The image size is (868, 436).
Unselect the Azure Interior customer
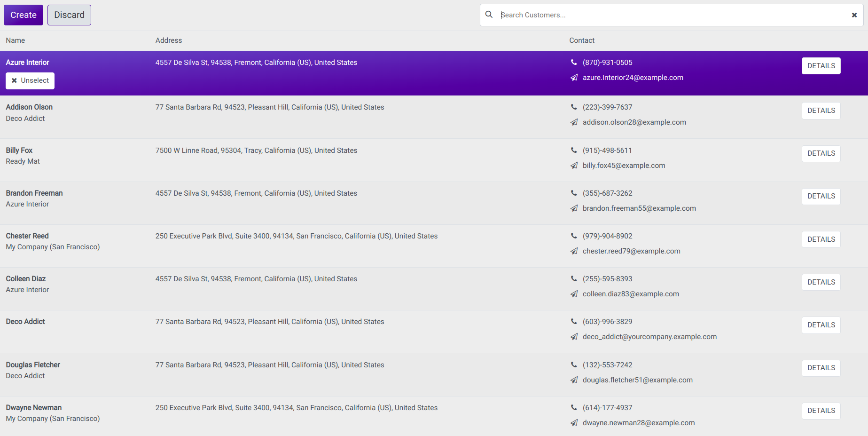point(30,80)
